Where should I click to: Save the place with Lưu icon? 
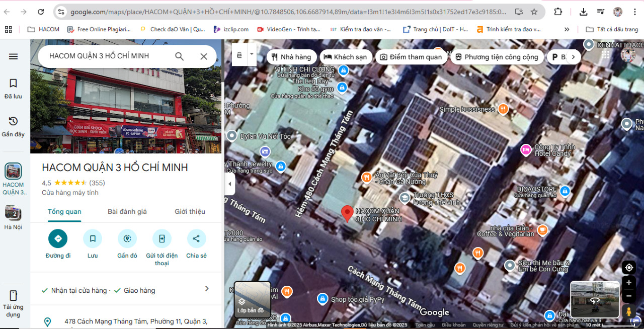[93, 238]
